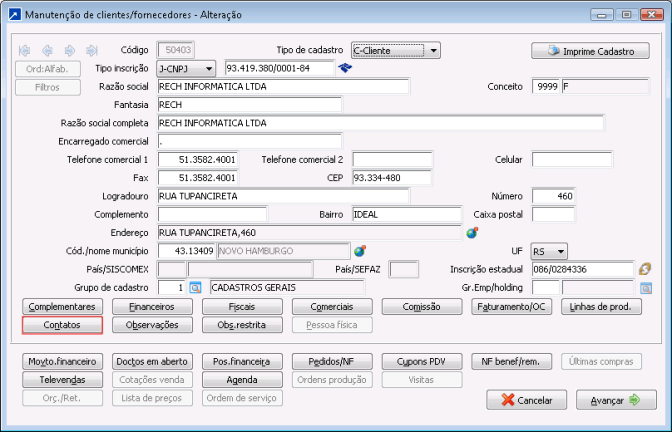Viewport: 672px width, 432px height.
Task: Click the CEP field
Action: coord(393,178)
